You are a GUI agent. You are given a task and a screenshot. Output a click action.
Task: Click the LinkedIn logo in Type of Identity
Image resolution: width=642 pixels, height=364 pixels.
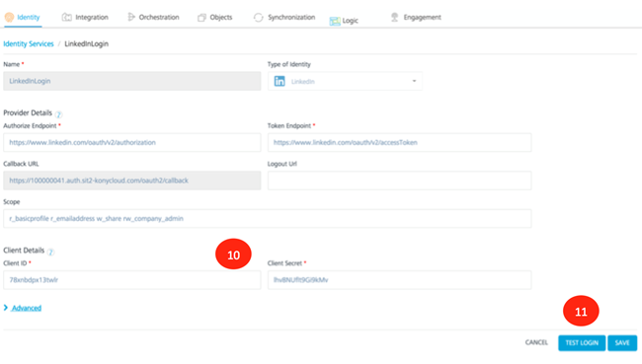pyautogui.click(x=280, y=82)
